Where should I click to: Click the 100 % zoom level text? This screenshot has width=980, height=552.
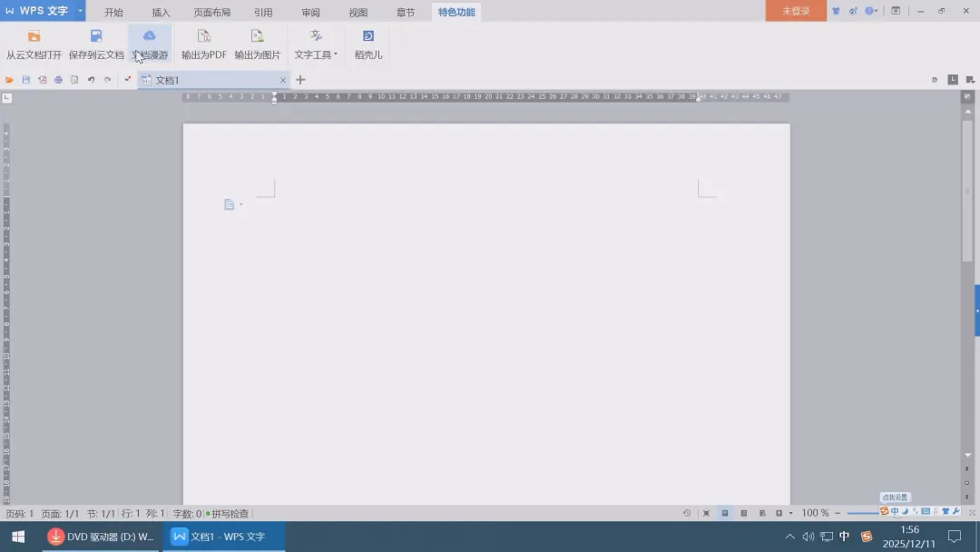click(815, 513)
